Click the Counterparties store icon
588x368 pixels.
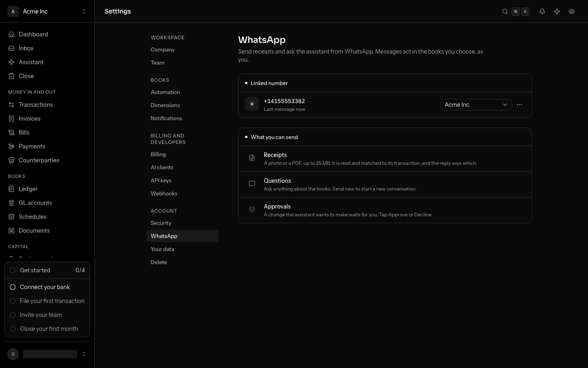pyautogui.click(x=11, y=160)
